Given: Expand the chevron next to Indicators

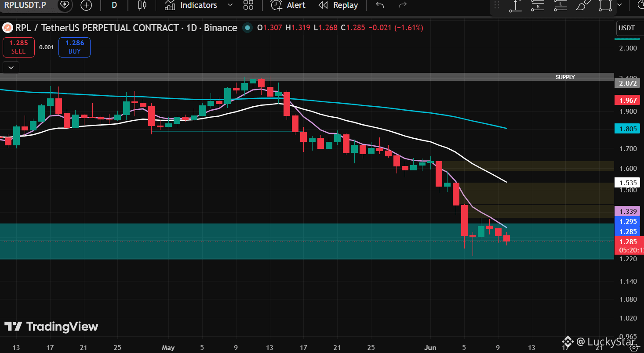Looking at the screenshot, I should tap(229, 5).
